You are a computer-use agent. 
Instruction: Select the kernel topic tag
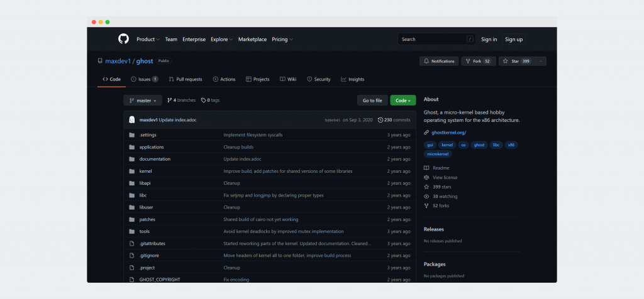click(447, 144)
